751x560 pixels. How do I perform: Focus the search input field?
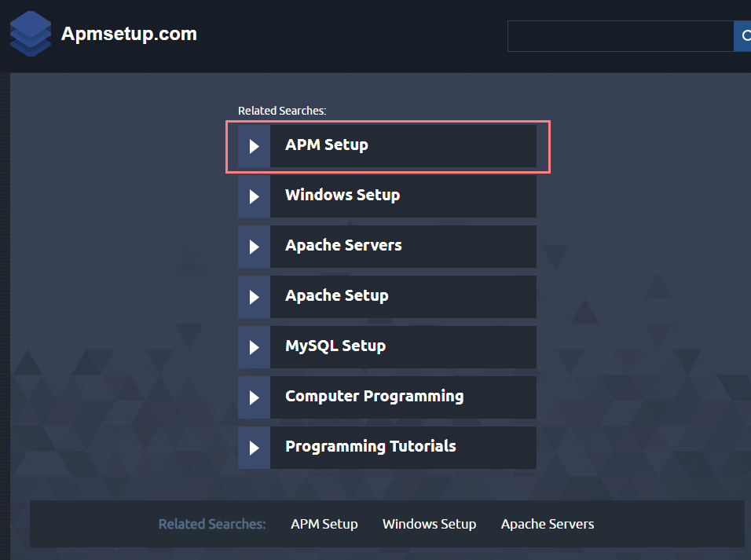(621, 36)
